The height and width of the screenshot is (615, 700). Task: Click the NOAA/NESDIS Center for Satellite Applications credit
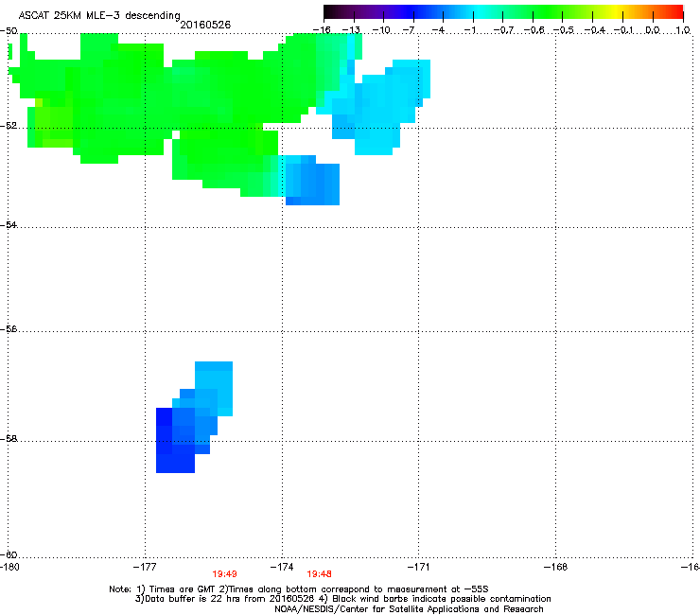[409, 608]
